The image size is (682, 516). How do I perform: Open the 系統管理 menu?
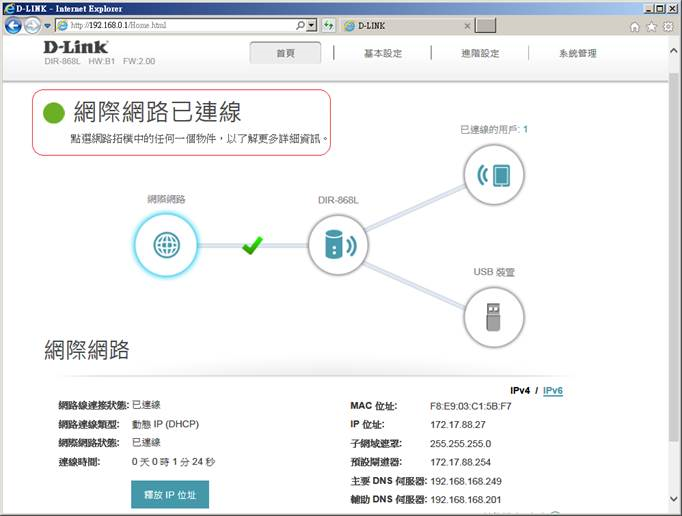point(577,53)
